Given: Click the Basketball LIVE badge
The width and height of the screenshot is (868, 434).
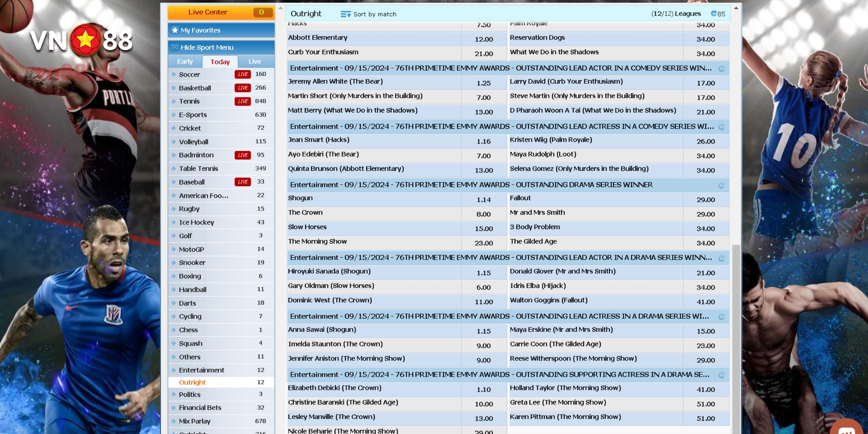Looking at the screenshot, I should click(243, 88).
